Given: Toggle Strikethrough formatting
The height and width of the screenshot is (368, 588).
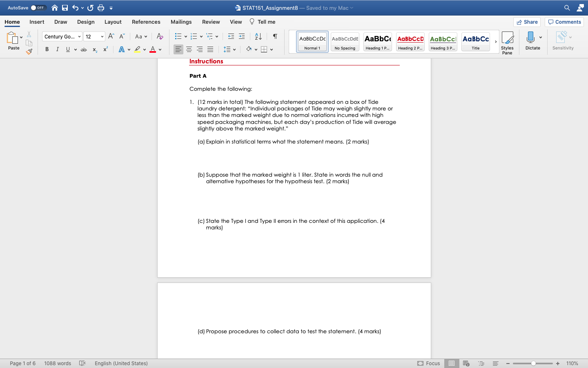Looking at the screenshot, I should coord(84,49).
